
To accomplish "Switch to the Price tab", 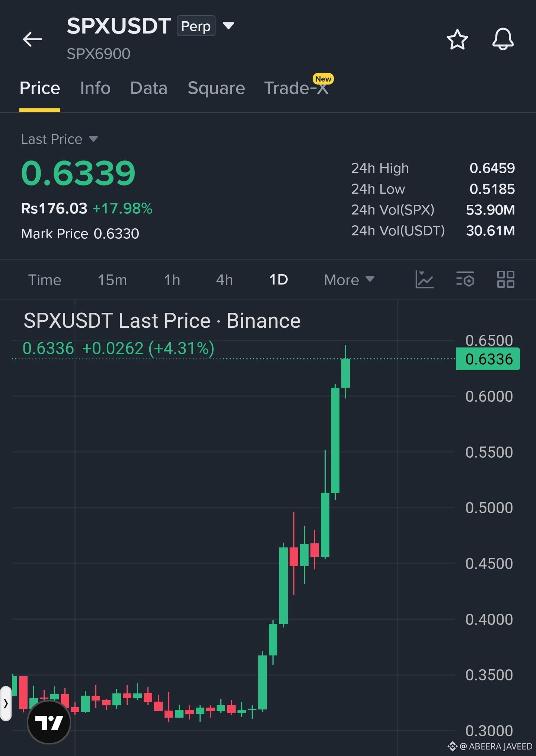I will (x=40, y=88).
